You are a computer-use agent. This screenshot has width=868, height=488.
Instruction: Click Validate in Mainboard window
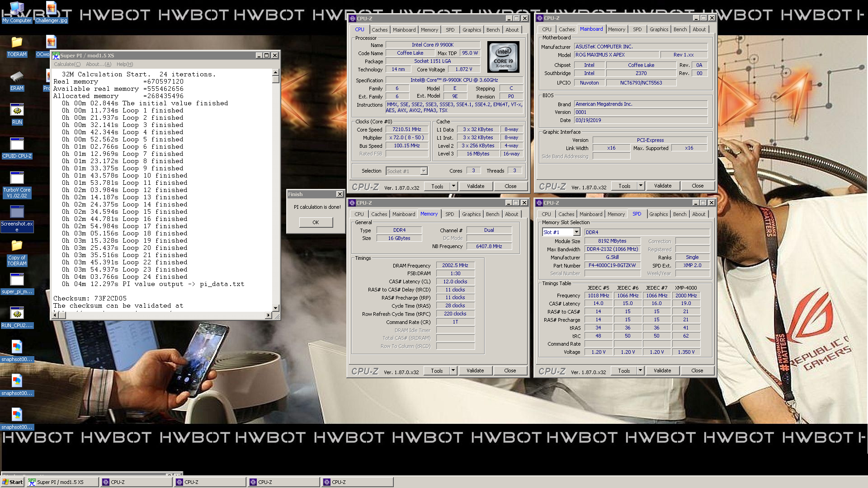click(663, 186)
